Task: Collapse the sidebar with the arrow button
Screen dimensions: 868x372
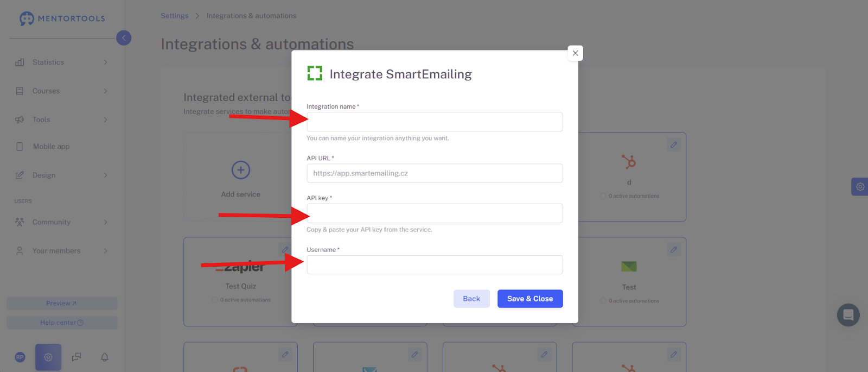Action: (124, 37)
